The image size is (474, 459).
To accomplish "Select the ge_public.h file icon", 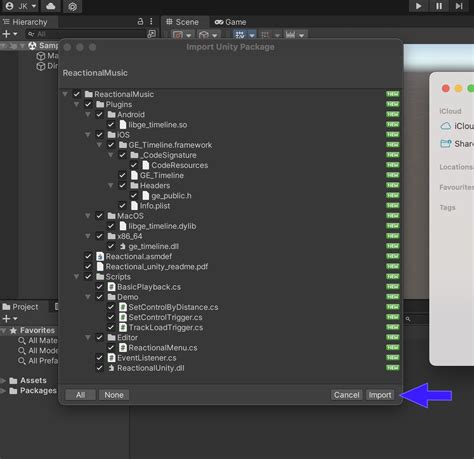I will [x=146, y=196].
